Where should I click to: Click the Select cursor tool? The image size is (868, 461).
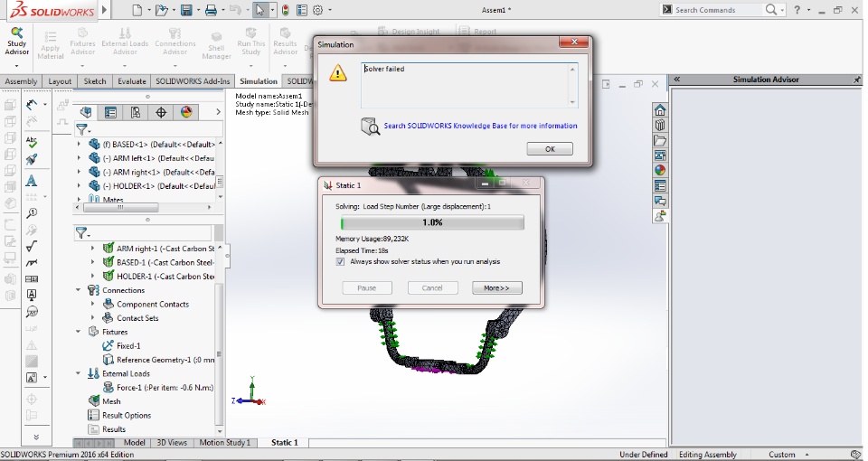tap(259, 9)
